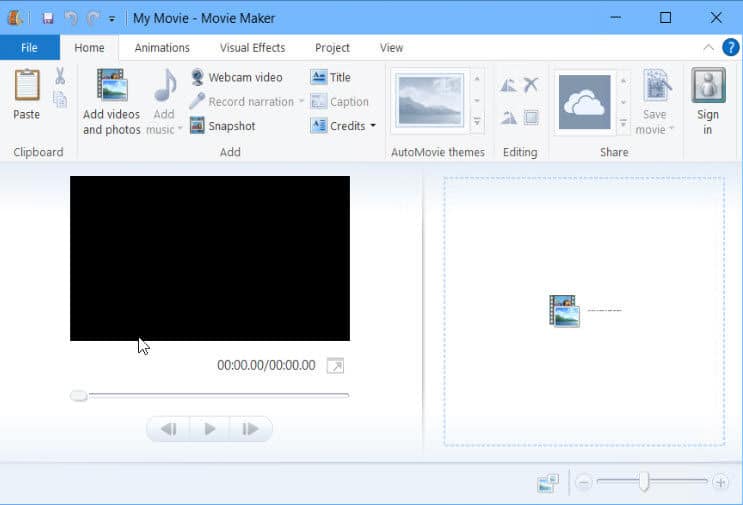Switch to the Home tab

(x=89, y=48)
